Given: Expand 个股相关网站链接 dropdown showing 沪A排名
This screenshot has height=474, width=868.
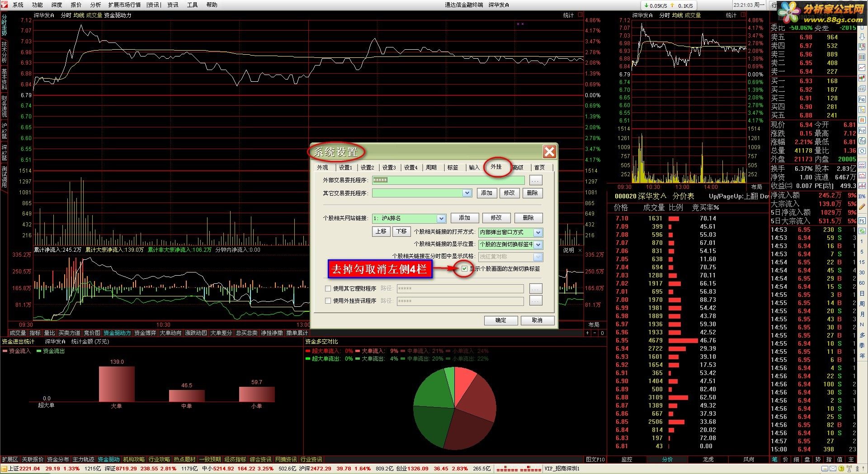Looking at the screenshot, I should tap(441, 218).
